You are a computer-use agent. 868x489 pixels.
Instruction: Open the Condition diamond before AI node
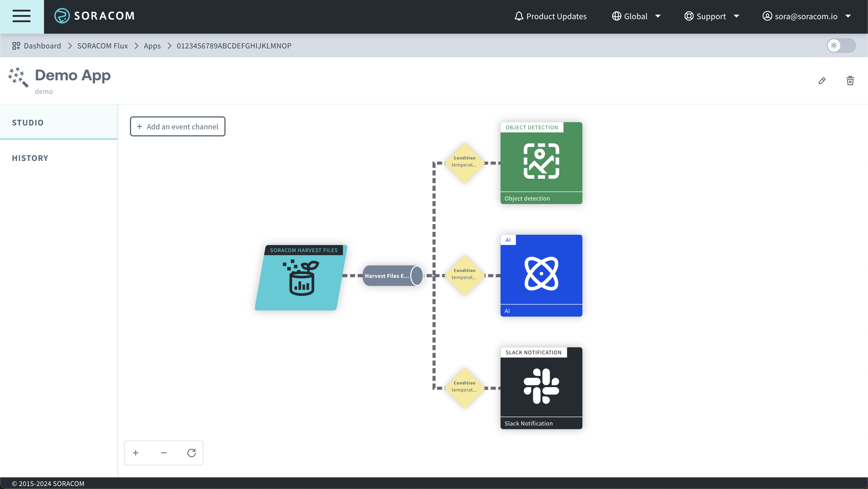tap(464, 275)
